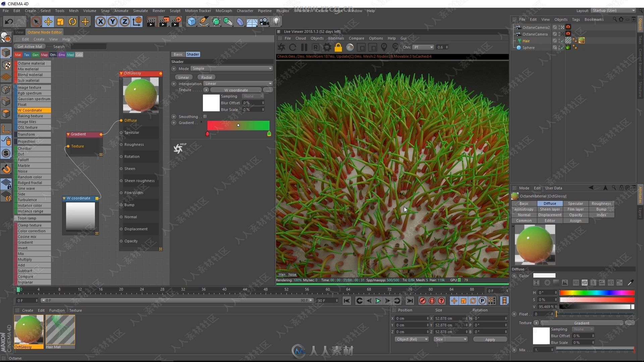
Task: Pause the Live Viewer rendering
Action: 304,47
